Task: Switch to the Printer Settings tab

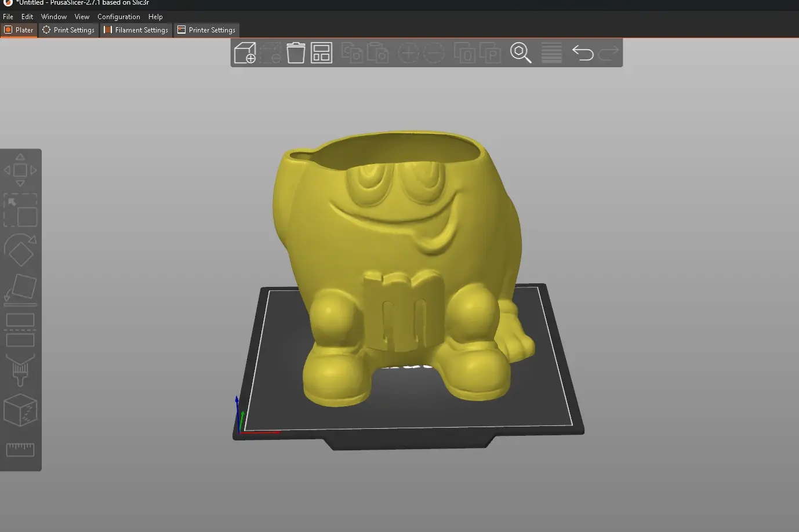Action: 206,30
